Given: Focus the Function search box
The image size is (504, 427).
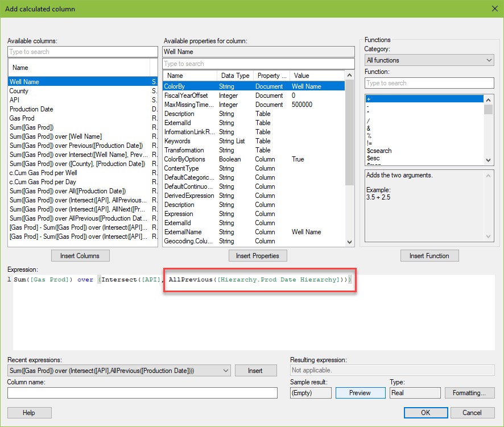Looking at the screenshot, I should tap(429, 83).
